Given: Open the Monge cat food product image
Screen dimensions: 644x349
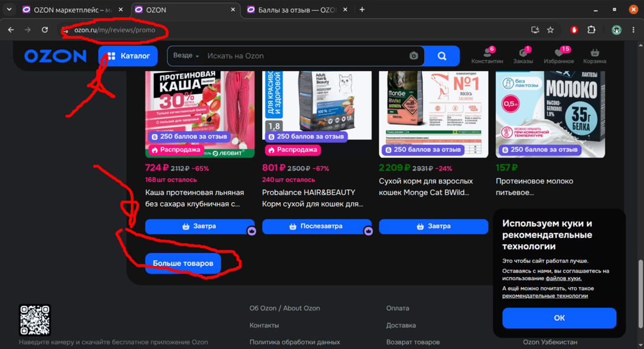Looking at the screenshot, I should tap(434, 114).
